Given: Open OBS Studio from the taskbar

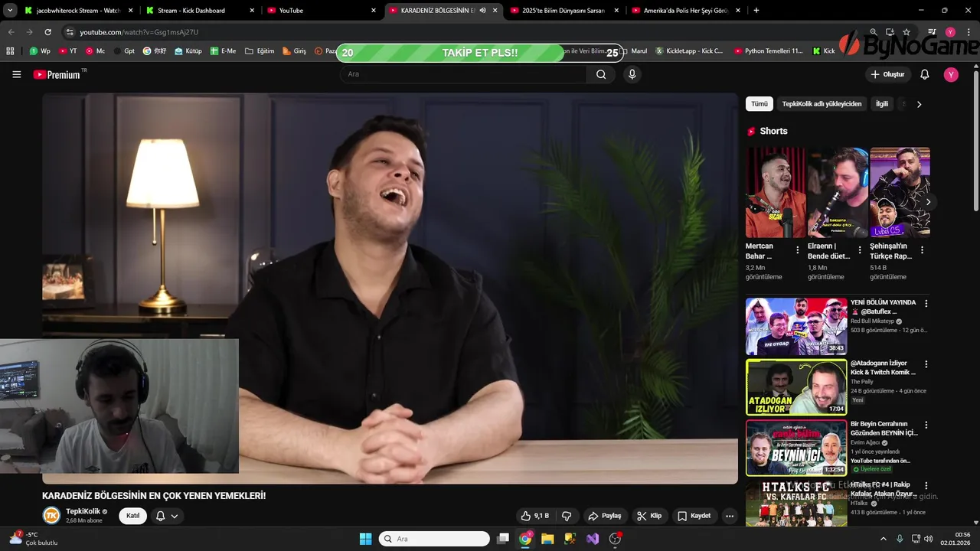Looking at the screenshot, I should [615, 539].
